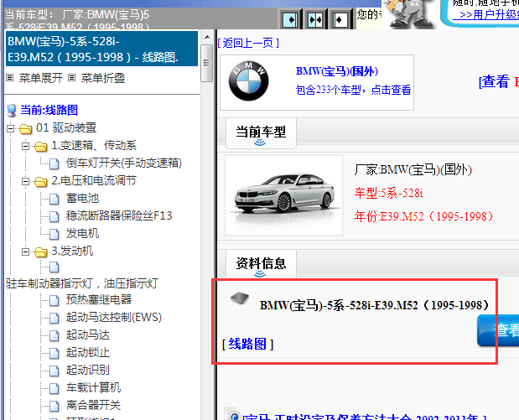Click the 菜单折叠 collapse-all icon
519x420 pixels.
click(x=71, y=78)
